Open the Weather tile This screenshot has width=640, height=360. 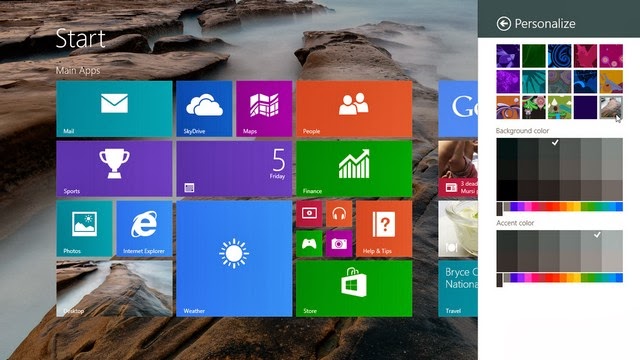[x=234, y=258]
